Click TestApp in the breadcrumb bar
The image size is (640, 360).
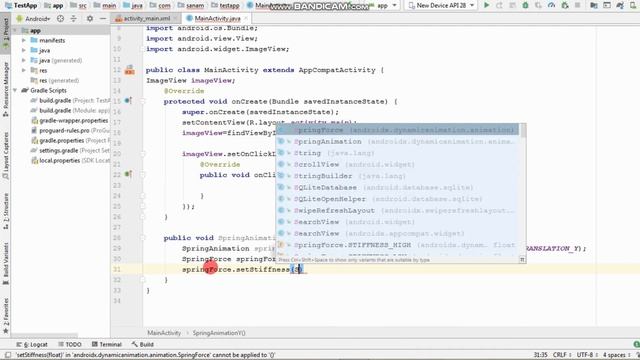click(x=21, y=6)
